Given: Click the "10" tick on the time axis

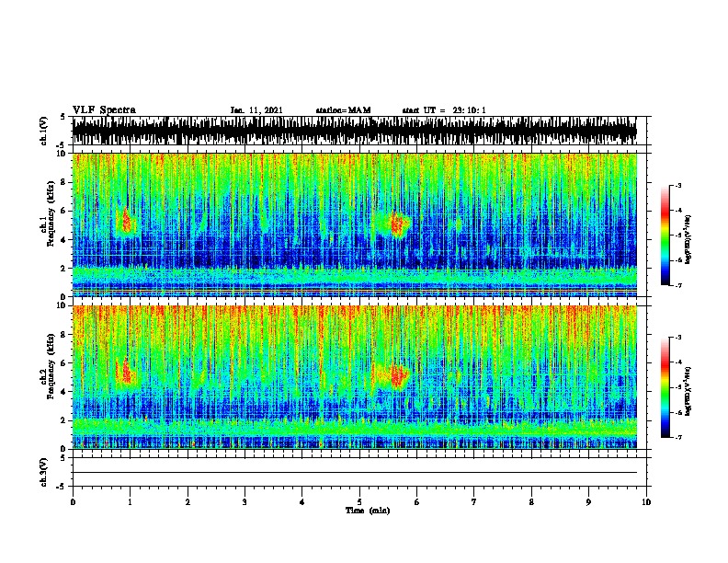Looking at the screenshot, I should click(646, 502).
